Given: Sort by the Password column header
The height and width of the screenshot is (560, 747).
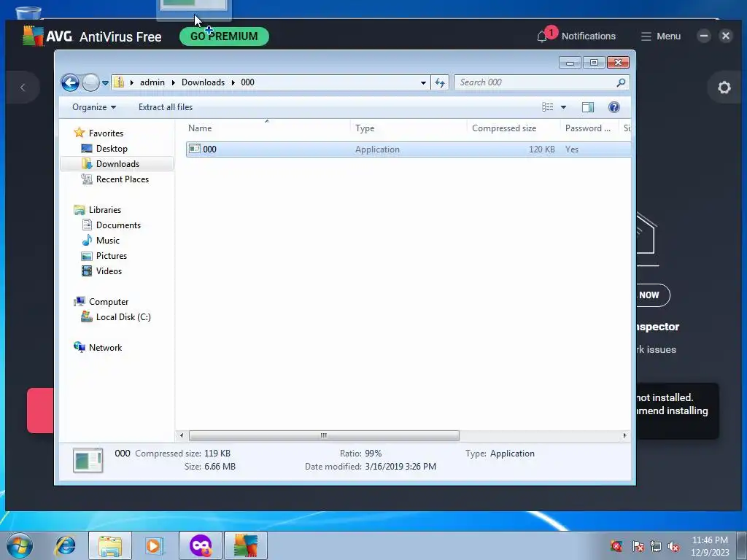Looking at the screenshot, I should pos(588,128).
